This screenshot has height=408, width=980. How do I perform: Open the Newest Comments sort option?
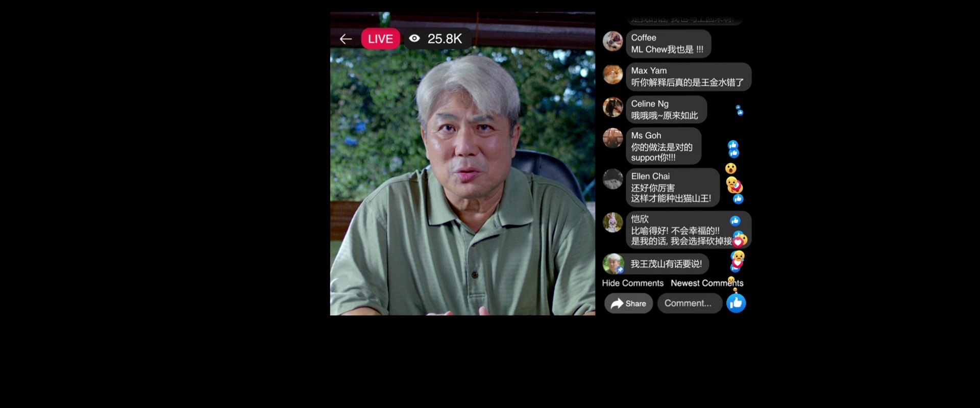707,283
